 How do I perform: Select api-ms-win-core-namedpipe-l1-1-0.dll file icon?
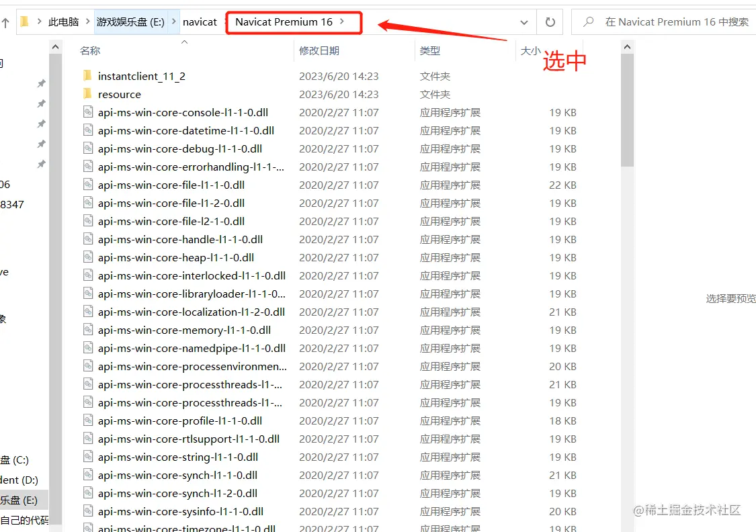click(88, 348)
